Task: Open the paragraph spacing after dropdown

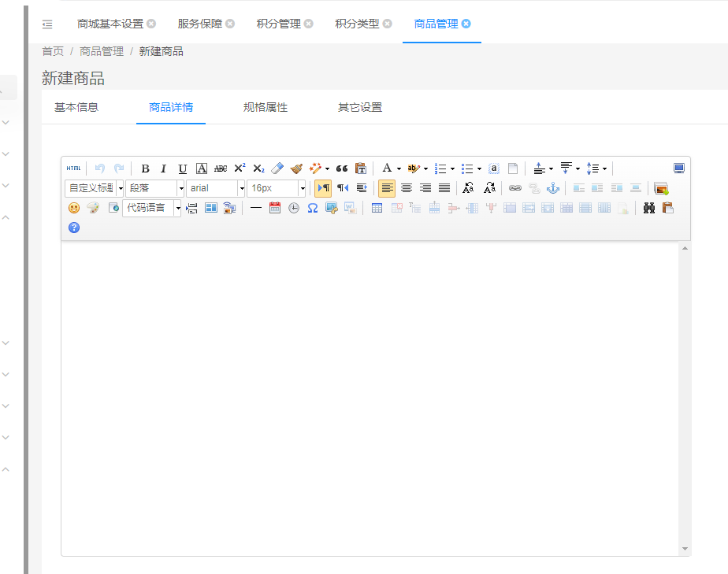Action: (x=578, y=169)
